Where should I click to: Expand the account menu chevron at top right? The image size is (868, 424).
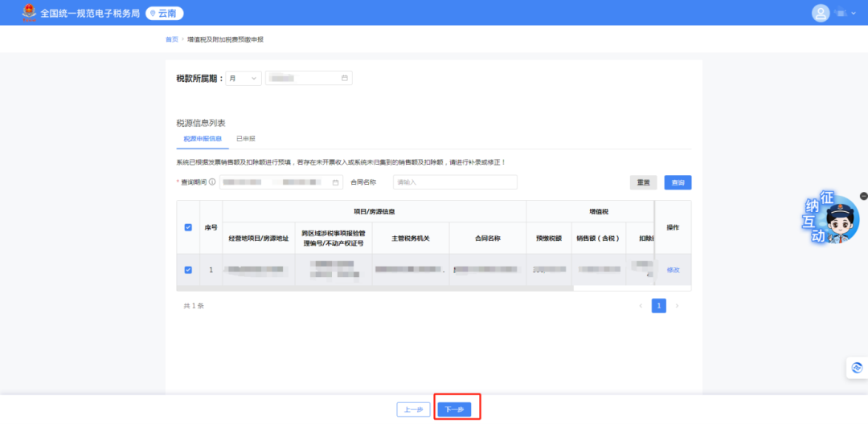click(x=853, y=14)
